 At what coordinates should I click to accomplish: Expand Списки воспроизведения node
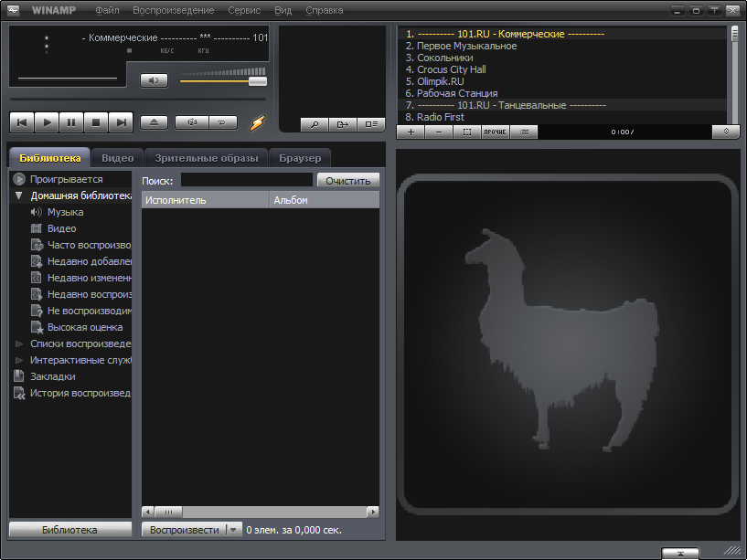tap(19, 343)
